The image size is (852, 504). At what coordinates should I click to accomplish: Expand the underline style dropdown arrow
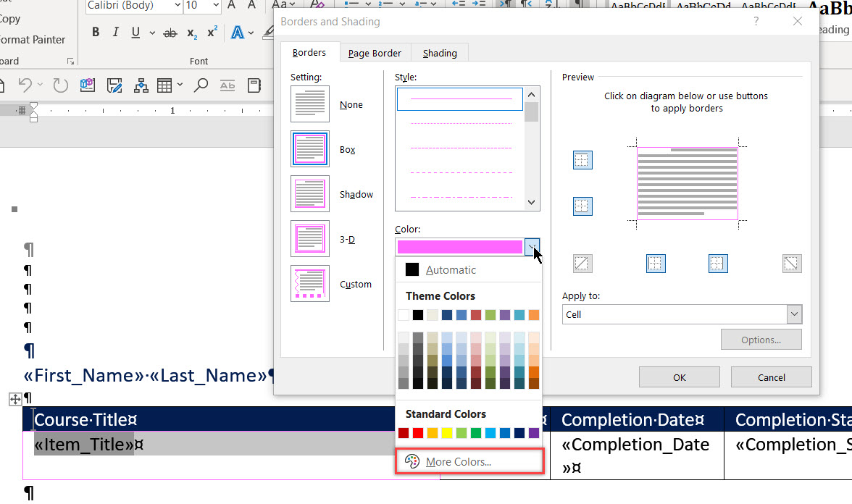(152, 33)
